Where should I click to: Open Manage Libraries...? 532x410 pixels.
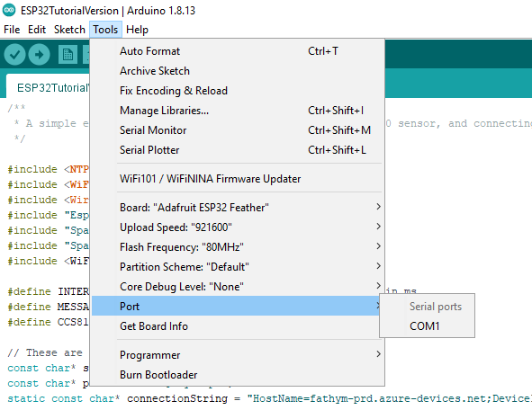(x=238, y=111)
